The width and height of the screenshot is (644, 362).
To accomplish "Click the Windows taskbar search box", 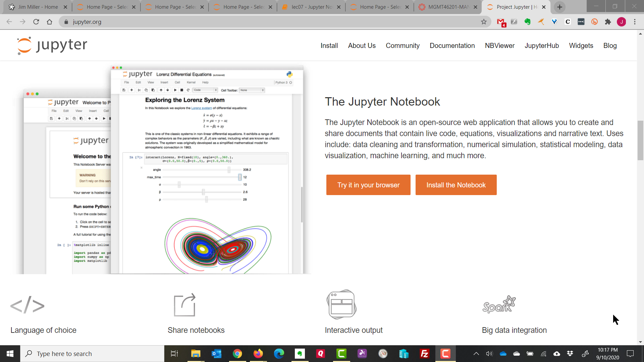I will 92,354.
